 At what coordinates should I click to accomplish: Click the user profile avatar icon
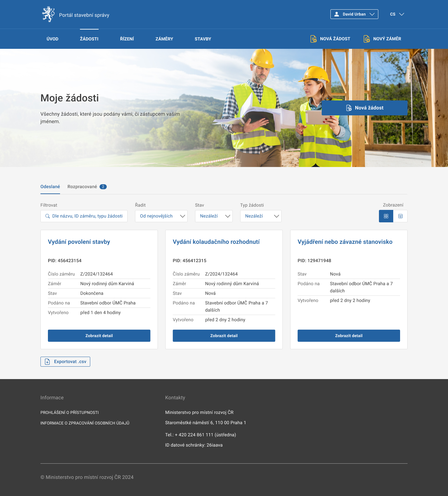pyautogui.click(x=337, y=14)
